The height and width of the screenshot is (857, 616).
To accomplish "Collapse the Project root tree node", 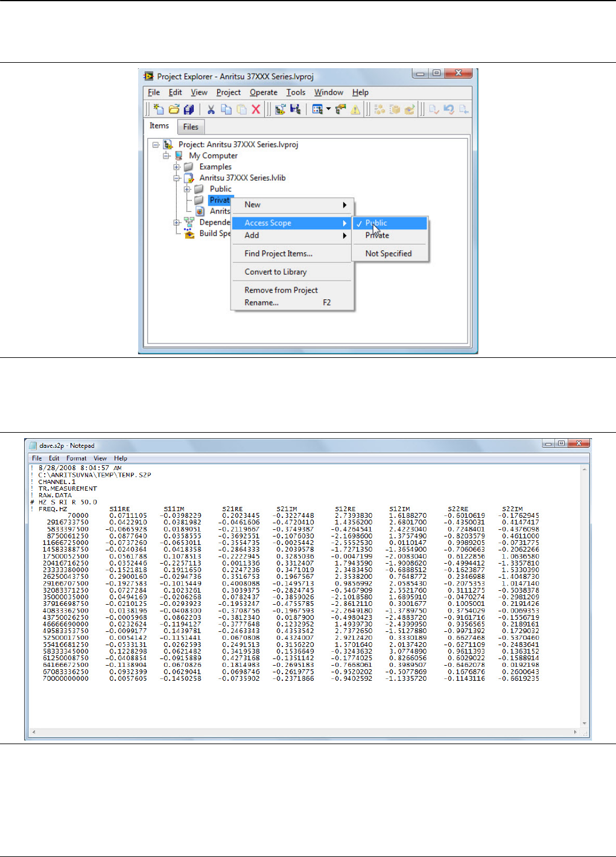I will (x=156, y=145).
